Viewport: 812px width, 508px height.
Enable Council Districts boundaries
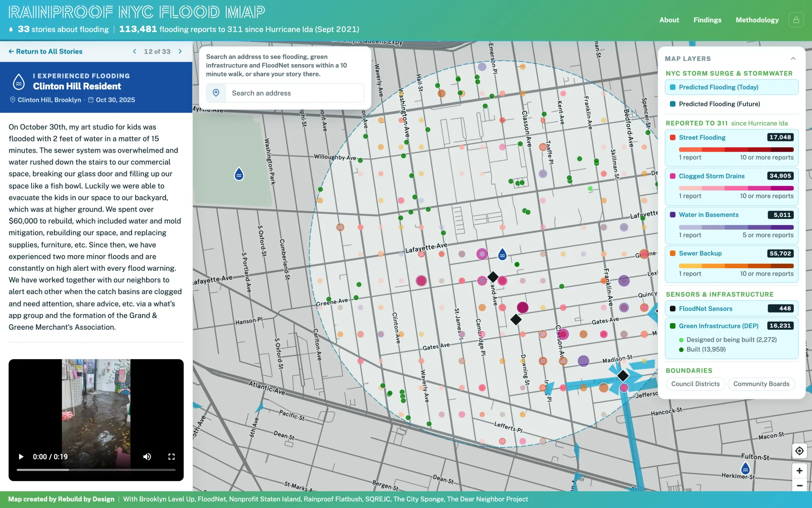(x=695, y=384)
